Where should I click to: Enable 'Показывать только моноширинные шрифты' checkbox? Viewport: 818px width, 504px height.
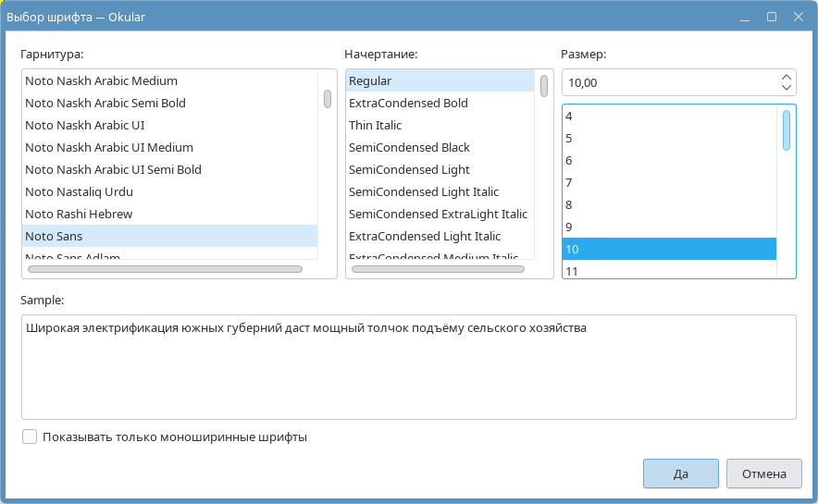tap(30, 436)
